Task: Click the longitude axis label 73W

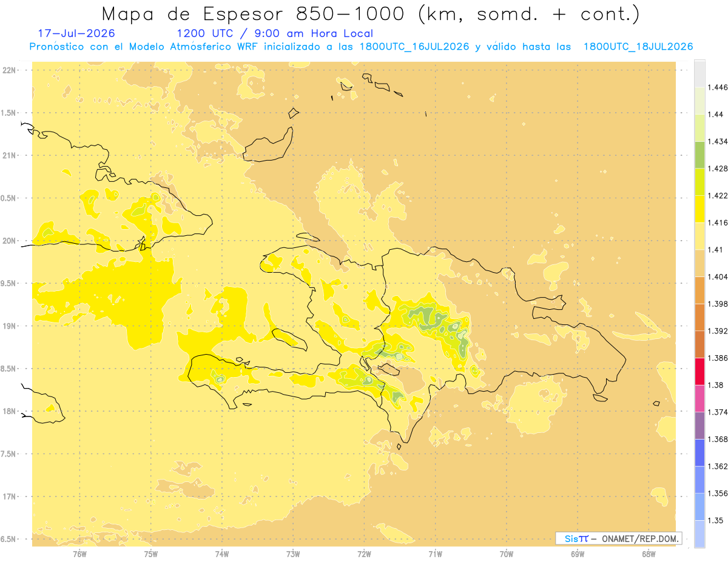Action: pos(293,554)
